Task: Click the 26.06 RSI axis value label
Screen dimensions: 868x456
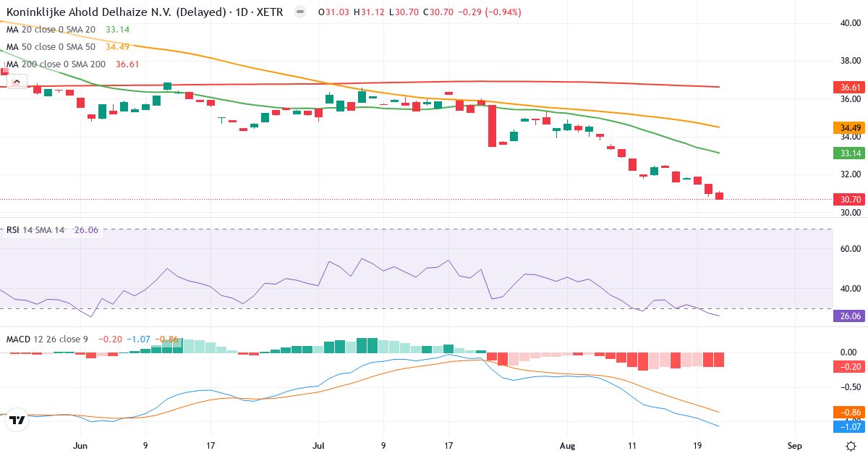Action: (x=850, y=316)
